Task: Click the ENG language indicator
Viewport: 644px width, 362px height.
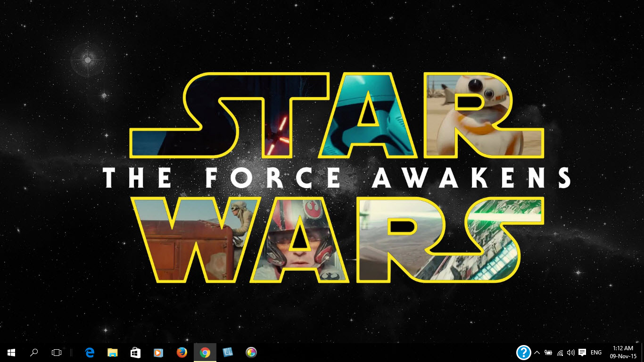Action: point(596,353)
